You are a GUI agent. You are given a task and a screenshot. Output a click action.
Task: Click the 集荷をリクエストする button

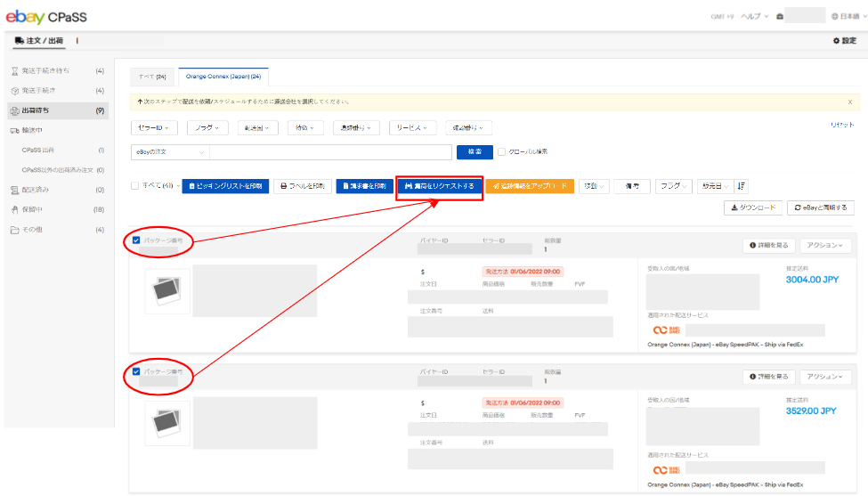click(439, 186)
